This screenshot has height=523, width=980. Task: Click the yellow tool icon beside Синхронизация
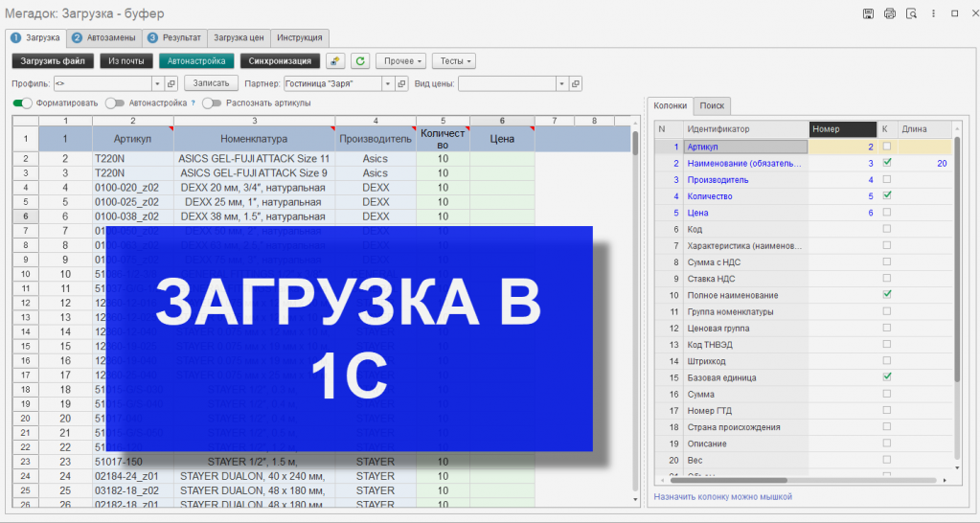coord(335,60)
